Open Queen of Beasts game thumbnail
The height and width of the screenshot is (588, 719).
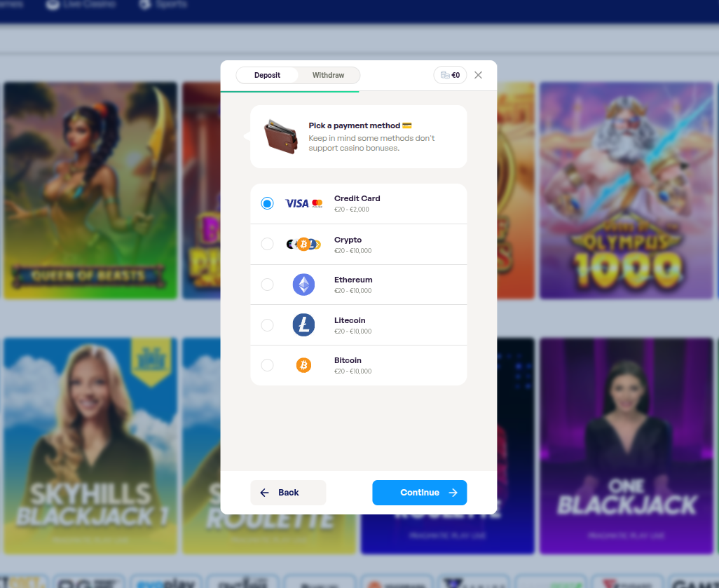coord(90,191)
